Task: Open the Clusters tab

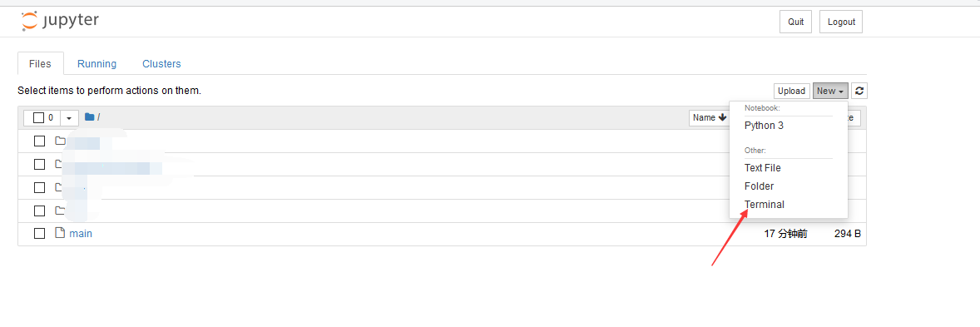Action: pos(161,64)
